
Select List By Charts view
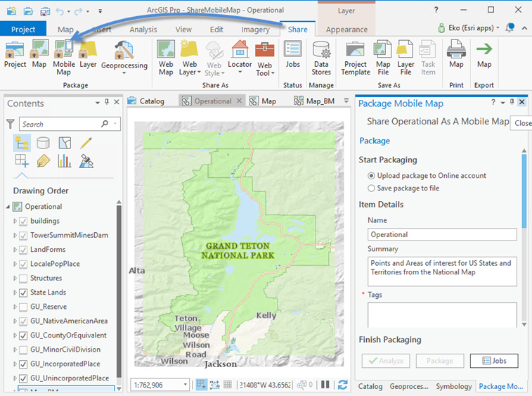tap(65, 161)
